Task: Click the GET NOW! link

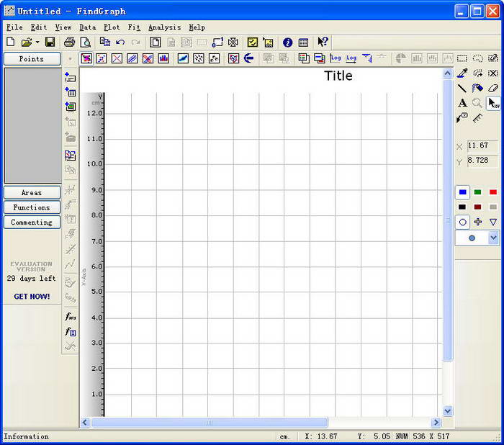Action: point(32,297)
